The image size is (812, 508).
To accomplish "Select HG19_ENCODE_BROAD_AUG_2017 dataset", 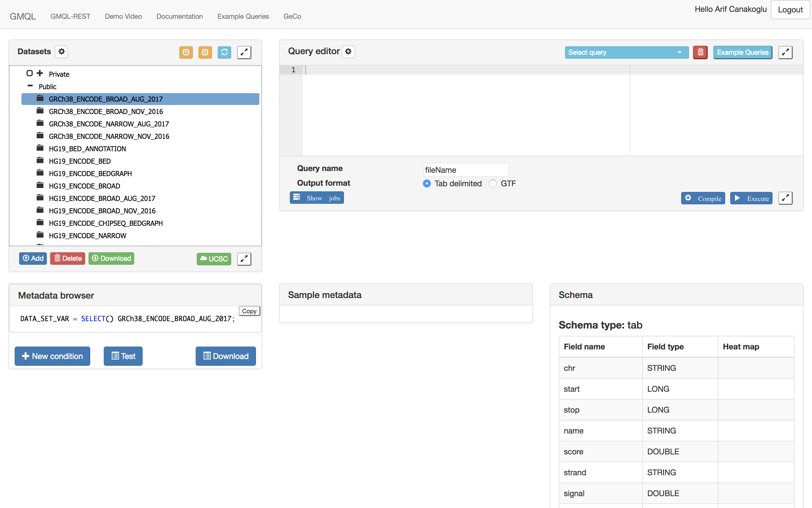I will tap(102, 199).
